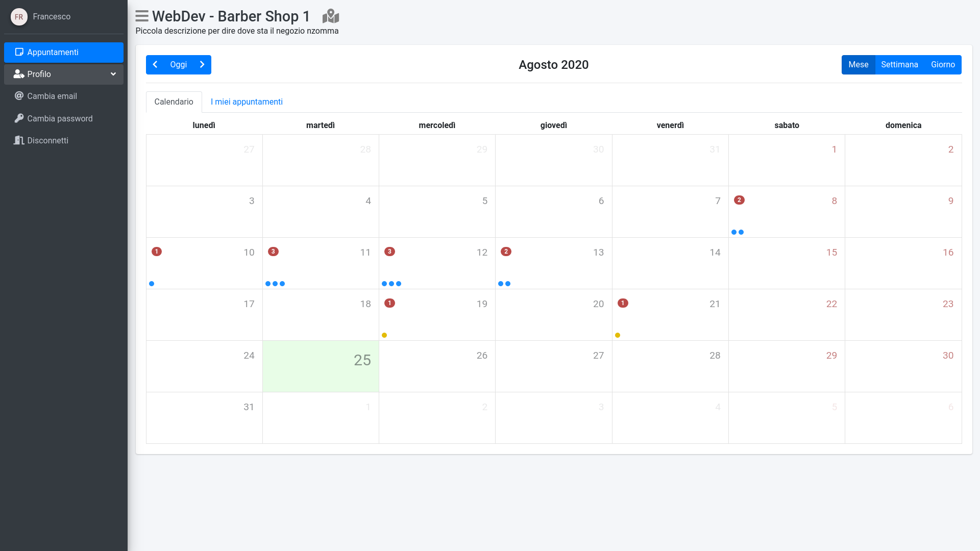Open Cambia password menu item
The width and height of the screenshot is (980, 551).
pyautogui.click(x=60, y=118)
